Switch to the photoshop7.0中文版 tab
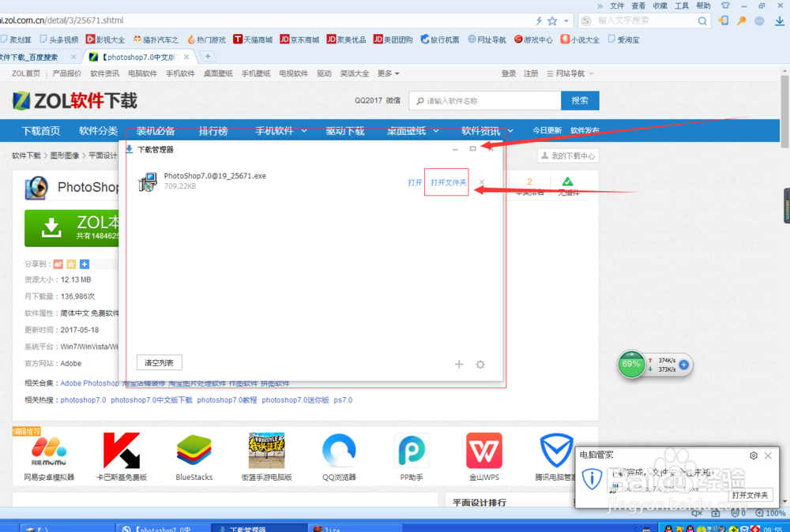The width and height of the screenshot is (790, 532). tap(140, 57)
